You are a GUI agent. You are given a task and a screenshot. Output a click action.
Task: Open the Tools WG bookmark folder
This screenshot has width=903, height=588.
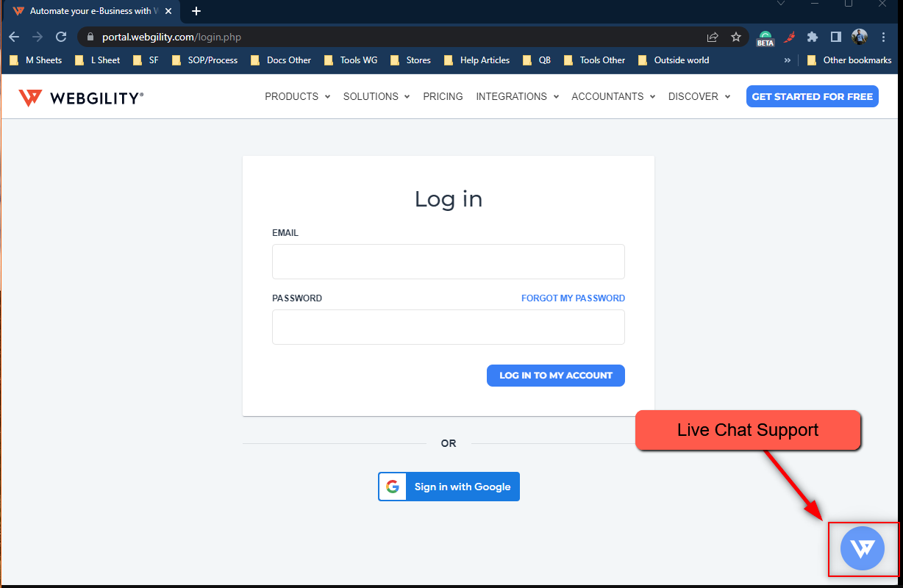point(351,60)
